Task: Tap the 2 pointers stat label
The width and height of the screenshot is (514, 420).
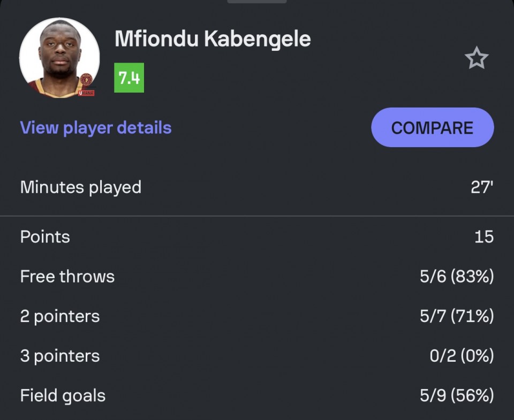Action: tap(60, 317)
